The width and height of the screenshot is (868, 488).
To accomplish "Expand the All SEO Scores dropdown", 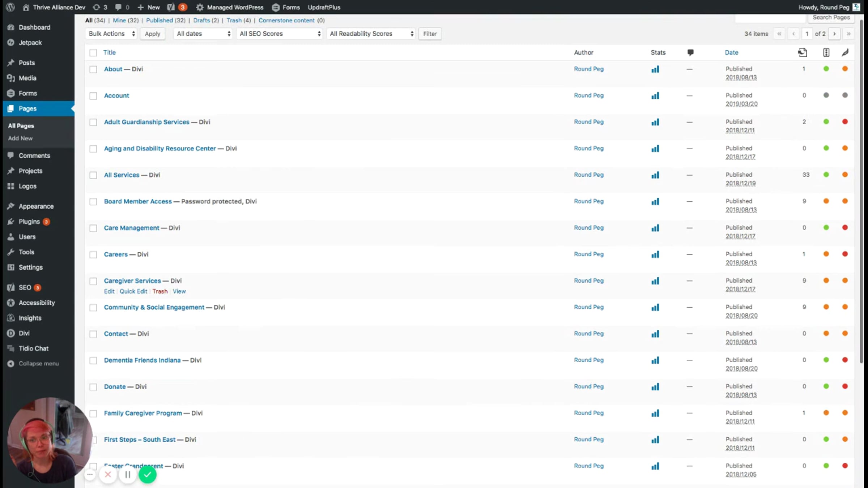I will coord(279,34).
